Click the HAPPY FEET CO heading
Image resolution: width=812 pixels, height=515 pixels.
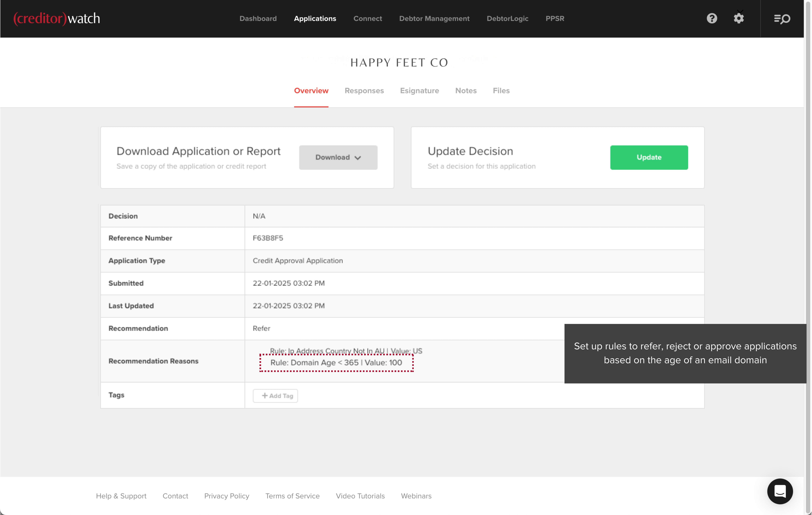point(399,62)
